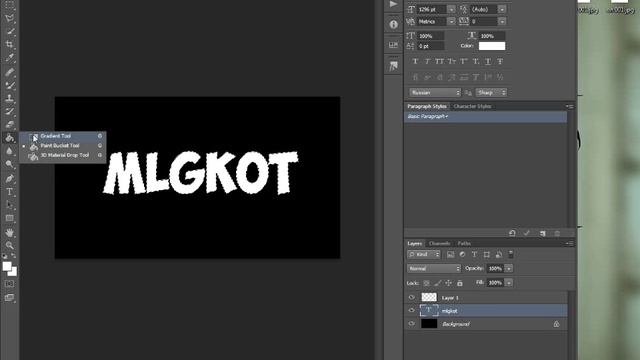This screenshot has height=360, width=640.
Task: Click the background color swatch
Action: (x=14, y=273)
